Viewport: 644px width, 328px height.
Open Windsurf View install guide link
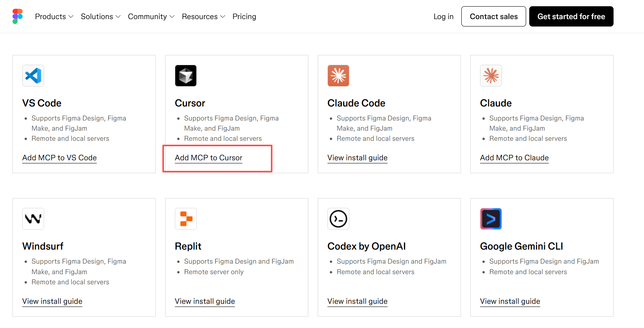(x=52, y=301)
